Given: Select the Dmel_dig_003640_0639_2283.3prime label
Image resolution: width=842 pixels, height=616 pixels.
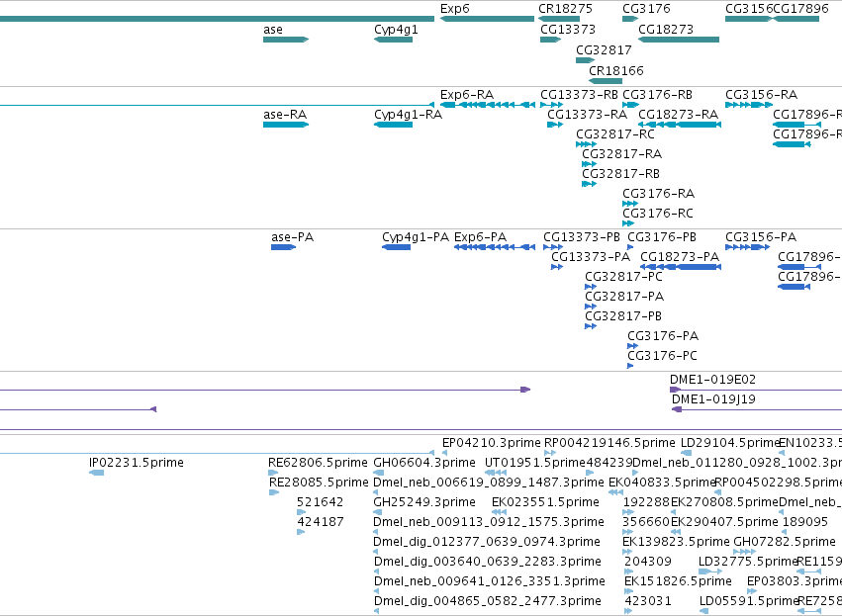Looking at the screenshot, I should [x=488, y=562].
